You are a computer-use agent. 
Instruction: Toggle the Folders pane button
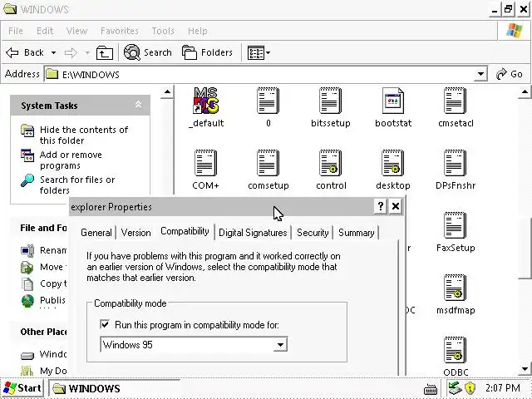(x=207, y=52)
